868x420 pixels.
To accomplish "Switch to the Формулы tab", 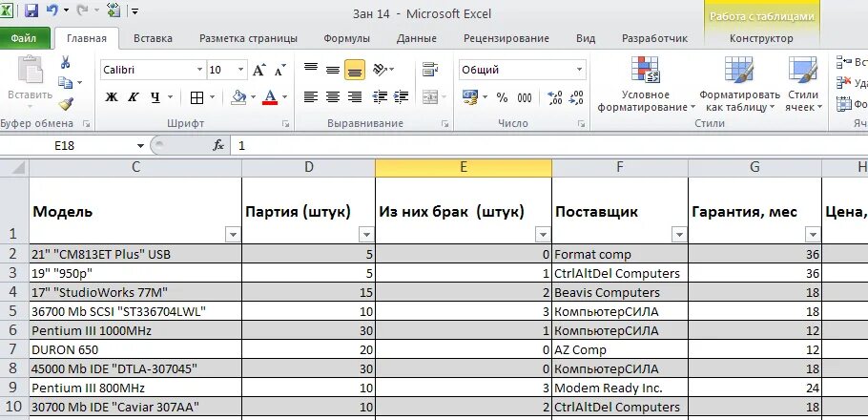I will click(x=346, y=38).
